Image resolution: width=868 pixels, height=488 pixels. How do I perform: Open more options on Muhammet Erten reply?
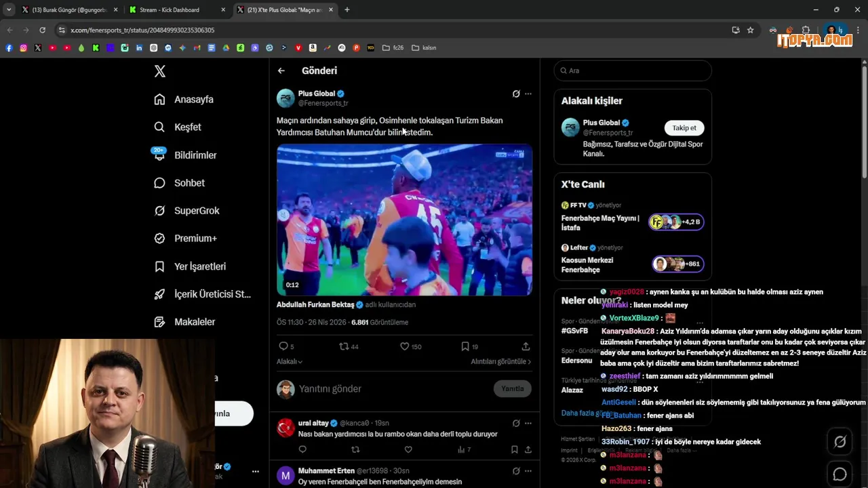[528, 471]
